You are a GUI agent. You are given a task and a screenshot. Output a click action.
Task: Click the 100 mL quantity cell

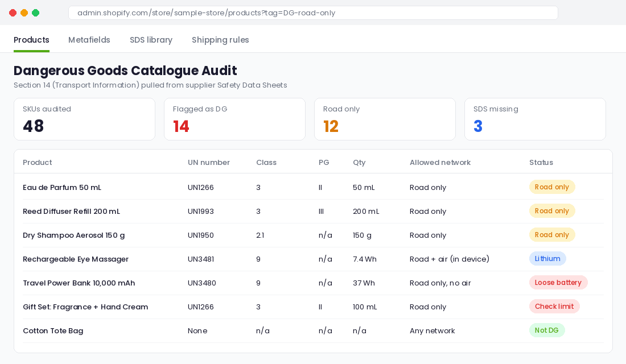coord(365,307)
